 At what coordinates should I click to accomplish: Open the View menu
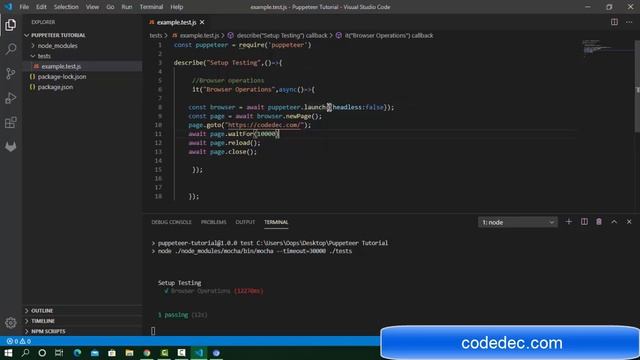92,7
